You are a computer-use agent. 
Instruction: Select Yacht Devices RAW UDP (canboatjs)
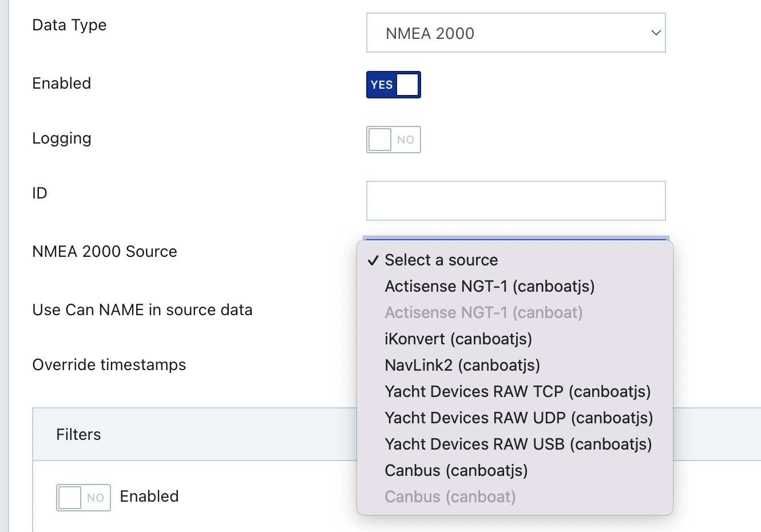click(x=519, y=418)
